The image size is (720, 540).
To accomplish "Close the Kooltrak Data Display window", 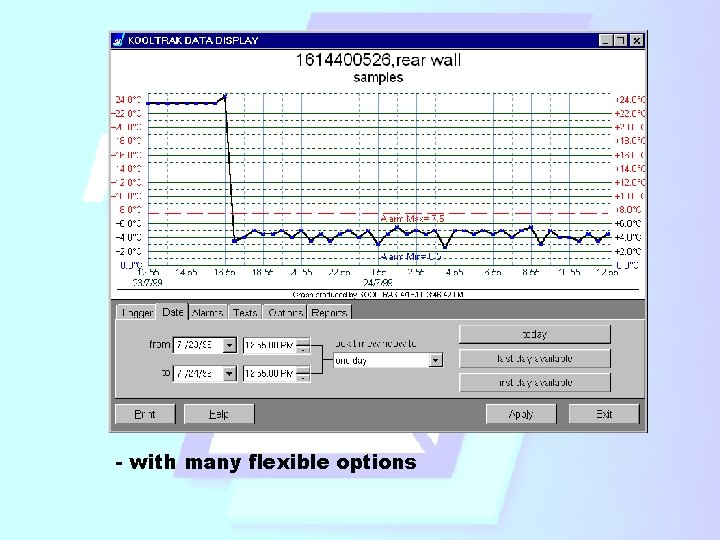I will point(636,40).
